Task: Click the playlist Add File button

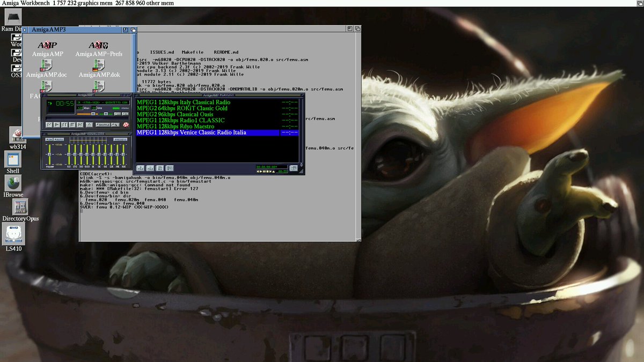Action: 140,168
